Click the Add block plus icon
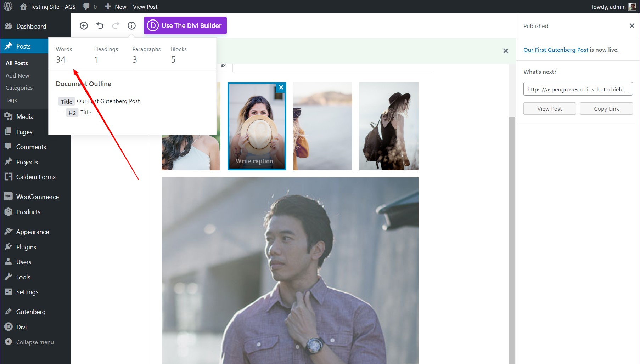The width and height of the screenshot is (640, 364). click(x=84, y=25)
